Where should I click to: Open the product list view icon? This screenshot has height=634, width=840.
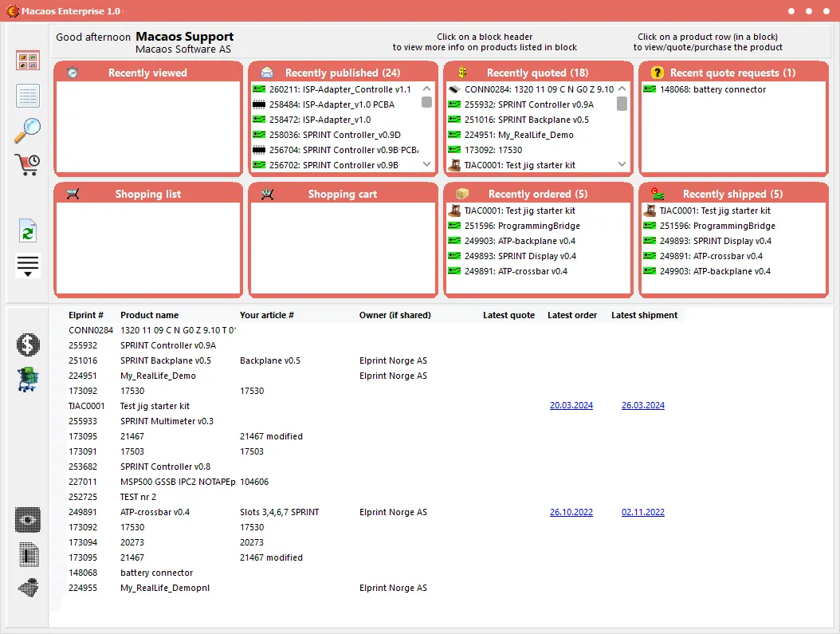pos(28,96)
